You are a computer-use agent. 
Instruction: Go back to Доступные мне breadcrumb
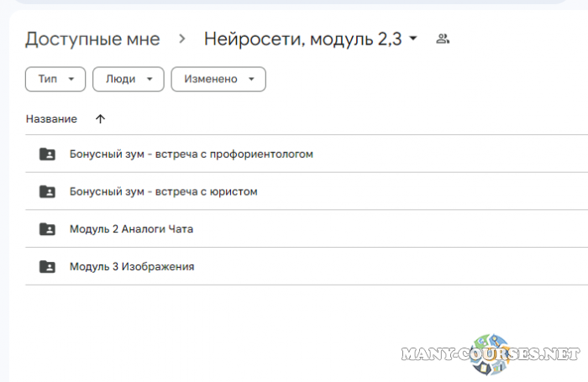92,39
